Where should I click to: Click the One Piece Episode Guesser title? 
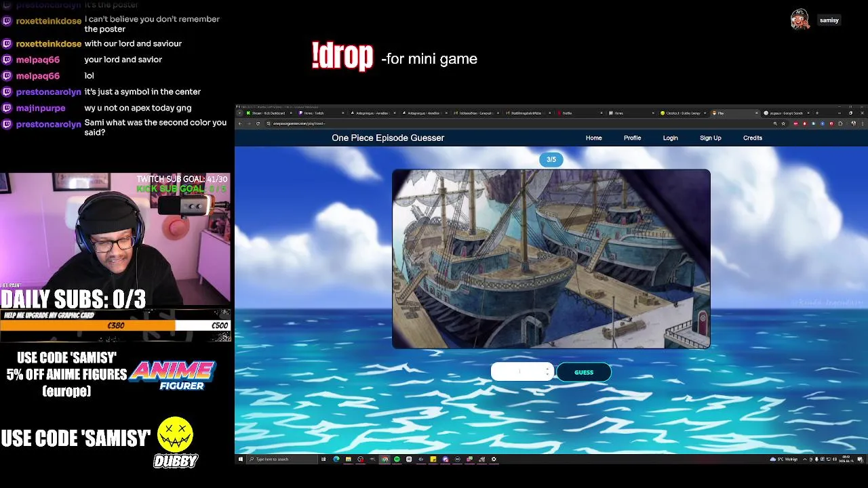(388, 138)
